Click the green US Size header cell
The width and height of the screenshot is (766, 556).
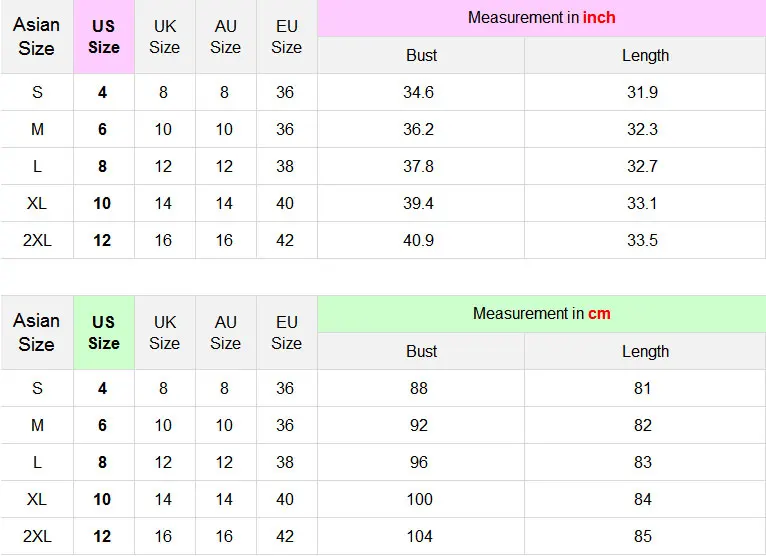point(104,332)
